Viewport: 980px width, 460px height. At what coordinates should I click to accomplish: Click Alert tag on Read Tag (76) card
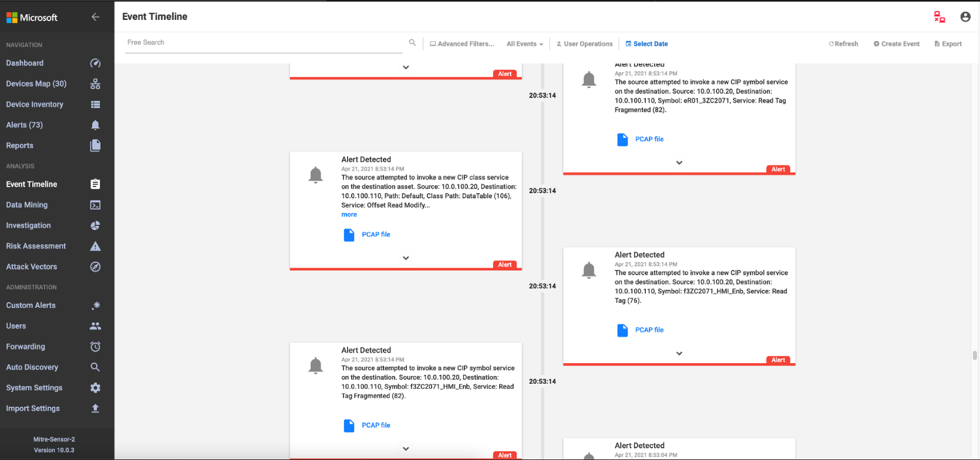pyautogui.click(x=778, y=360)
